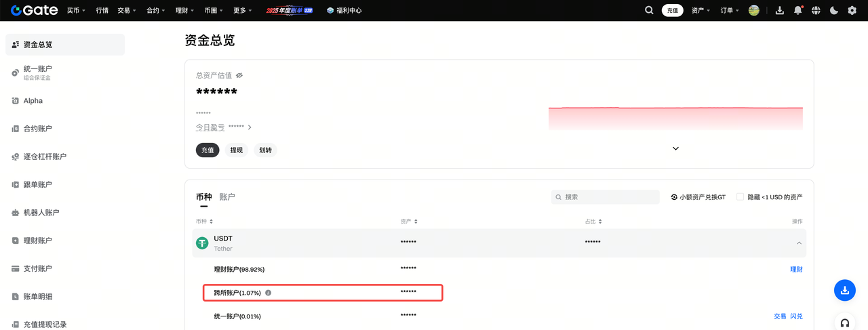This screenshot has height=330, width=868.
Task: Click the 搜索 input field
Action: pos(609,197)
